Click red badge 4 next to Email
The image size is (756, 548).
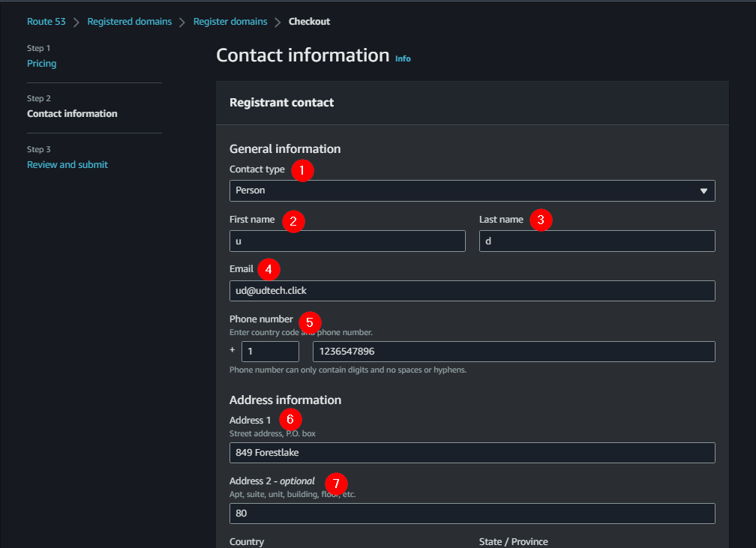tap(268, 270)
